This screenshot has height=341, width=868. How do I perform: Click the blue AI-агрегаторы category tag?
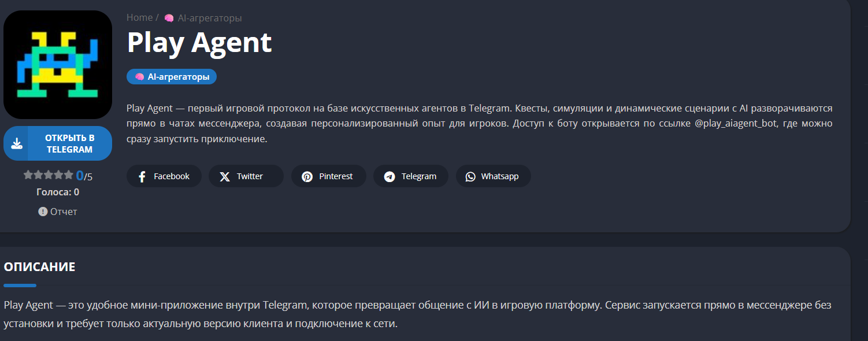[172, 76]
